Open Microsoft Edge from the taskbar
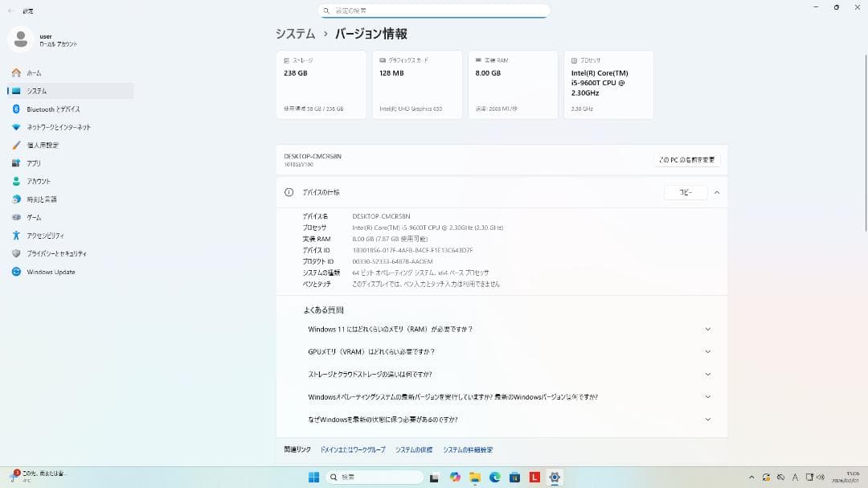 point(494,477)
